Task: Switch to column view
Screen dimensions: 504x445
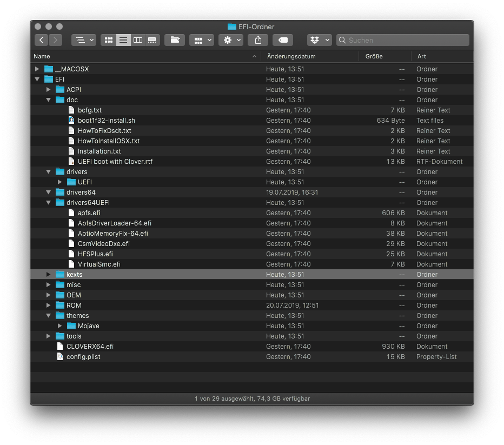Action: 138,40
